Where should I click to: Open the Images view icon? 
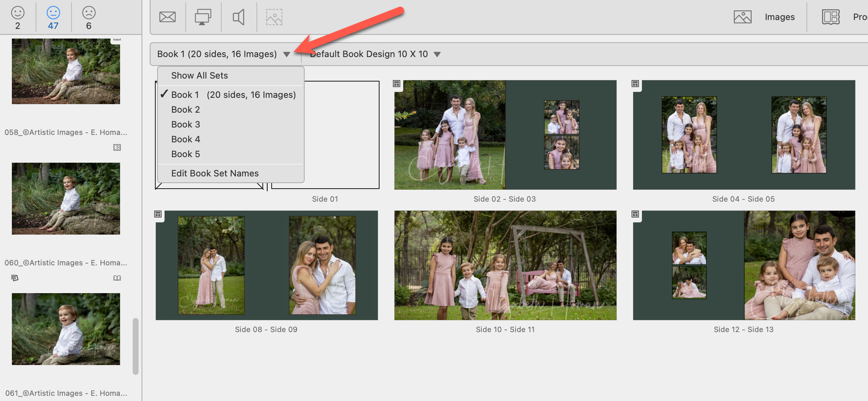click(x=742, y=17)
